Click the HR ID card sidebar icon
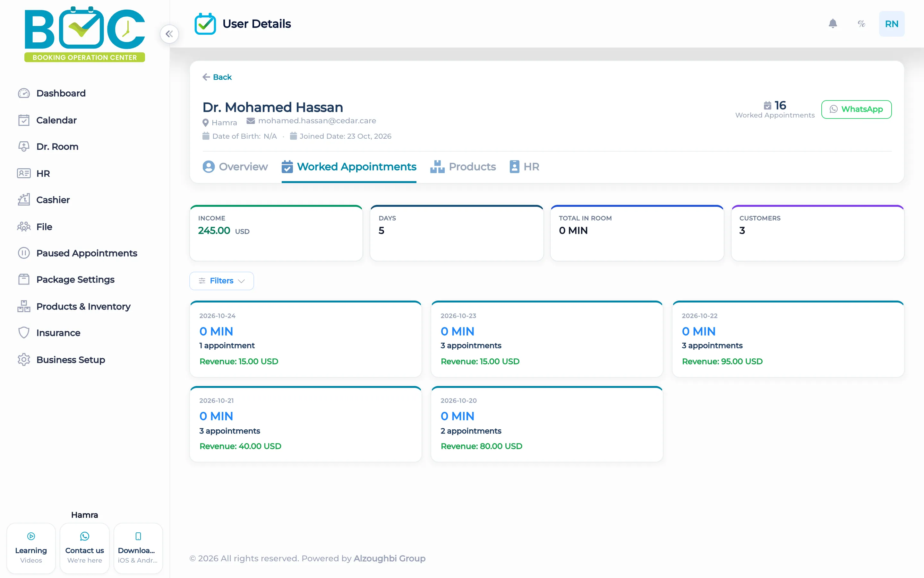Image resolution: width=924 pixels, height=578 pixels. coord(24,173)
